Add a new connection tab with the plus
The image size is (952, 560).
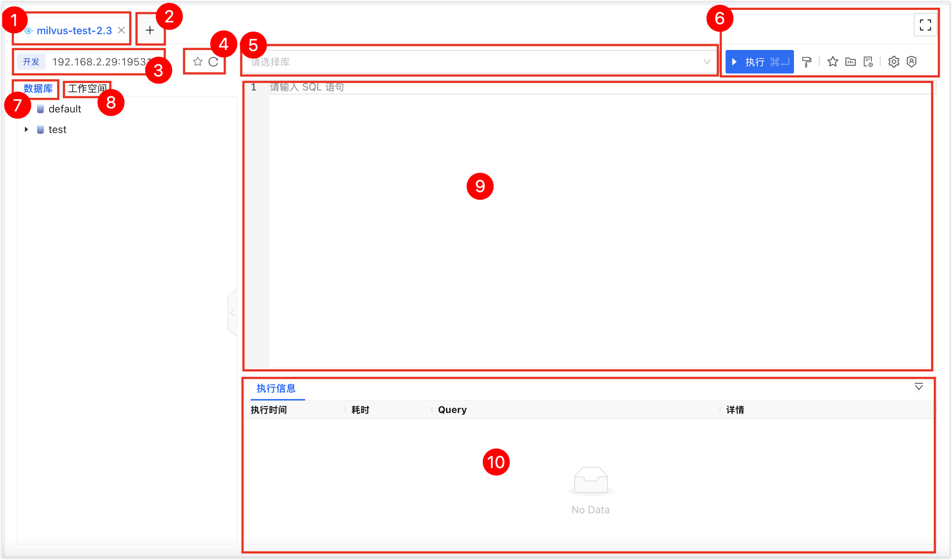coord(150,30)
